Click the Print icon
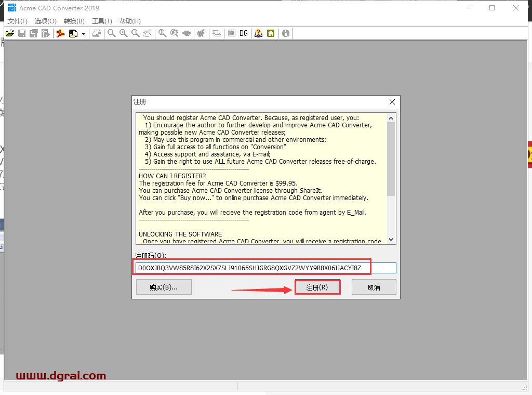 (97, 33)
